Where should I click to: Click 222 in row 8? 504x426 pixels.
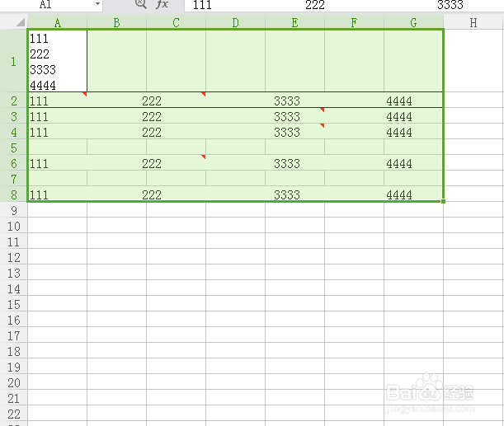(x=152, y=194)
